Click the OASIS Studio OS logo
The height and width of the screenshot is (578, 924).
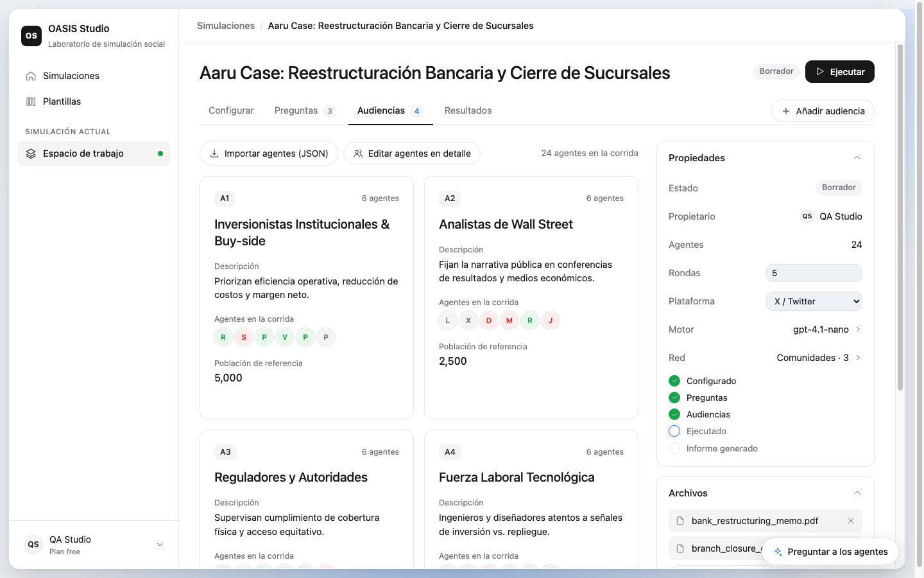[31, 36]
